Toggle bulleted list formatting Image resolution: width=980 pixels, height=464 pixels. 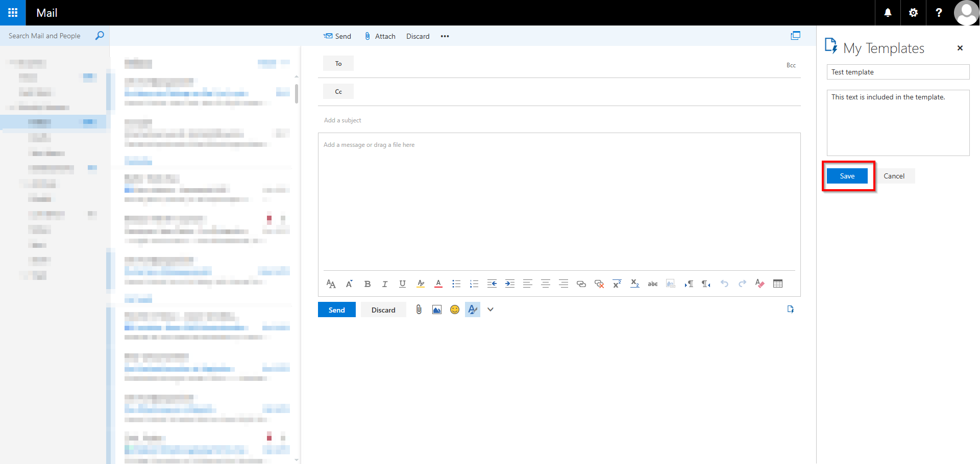(x=456, y=283)
